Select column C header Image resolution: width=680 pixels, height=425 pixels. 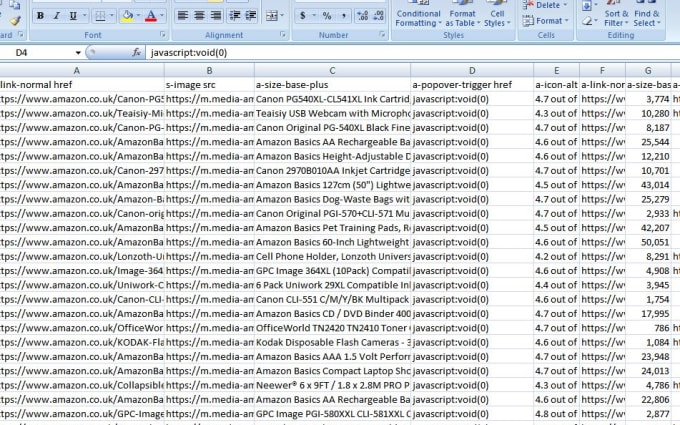[333, 70]
